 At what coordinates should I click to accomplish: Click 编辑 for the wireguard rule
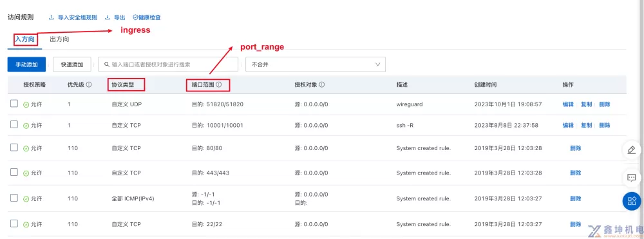point(568,104)
